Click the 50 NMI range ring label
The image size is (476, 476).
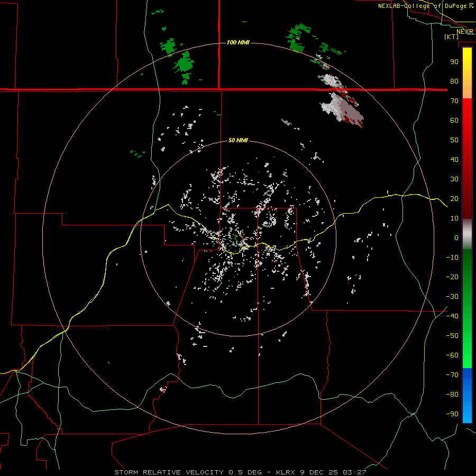(238, 140)
